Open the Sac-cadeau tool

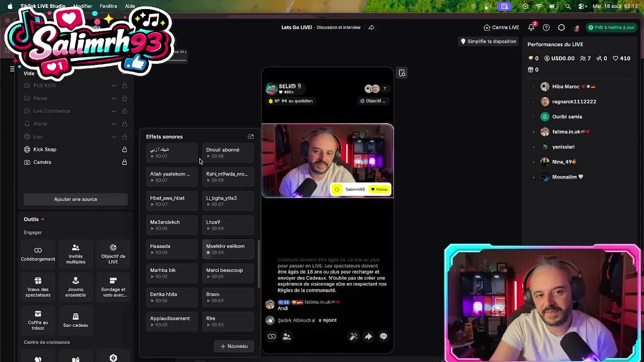[x=75, y=320]
